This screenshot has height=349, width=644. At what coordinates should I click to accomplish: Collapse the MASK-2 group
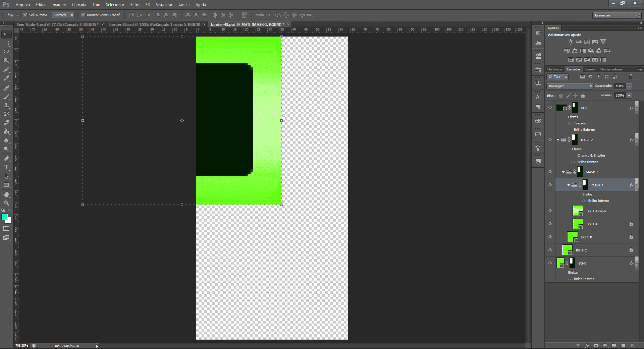[558, 140]
